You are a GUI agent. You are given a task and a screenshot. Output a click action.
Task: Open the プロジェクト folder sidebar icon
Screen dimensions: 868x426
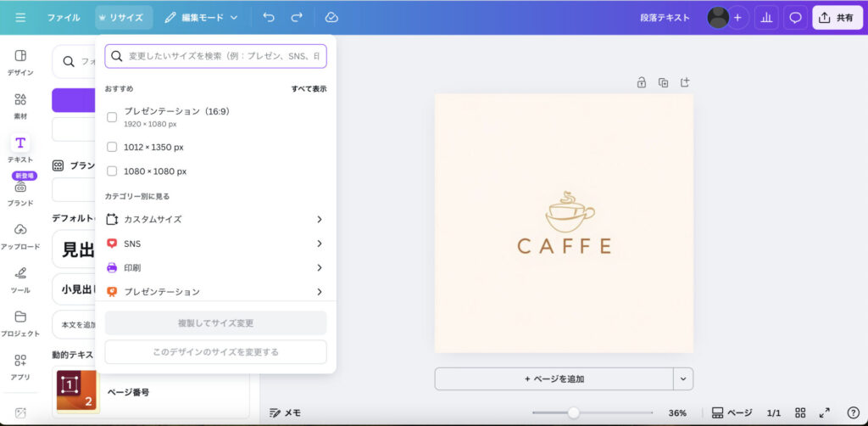coord(20,322)
